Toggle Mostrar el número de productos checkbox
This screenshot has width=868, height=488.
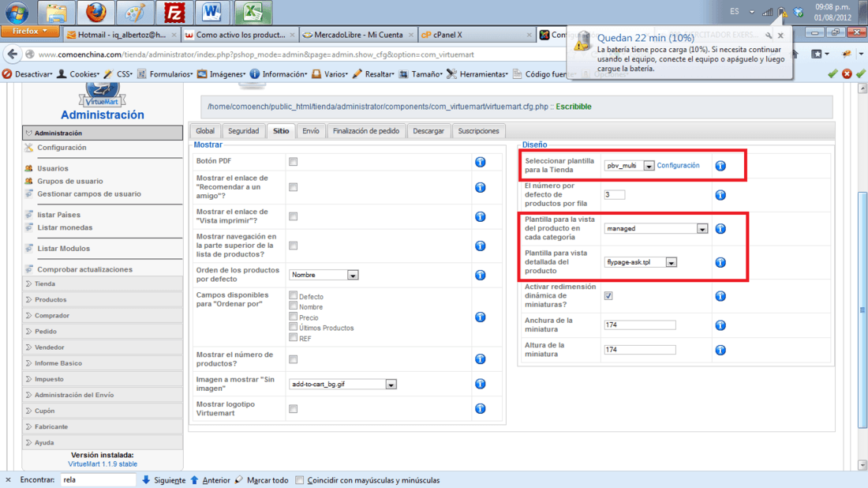(293, 359)
